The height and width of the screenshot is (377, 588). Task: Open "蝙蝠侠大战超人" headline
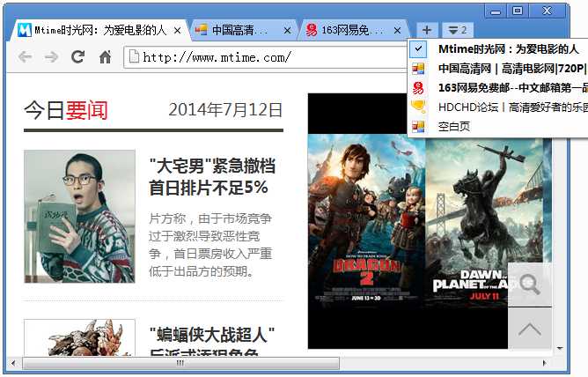coord(212,343)
